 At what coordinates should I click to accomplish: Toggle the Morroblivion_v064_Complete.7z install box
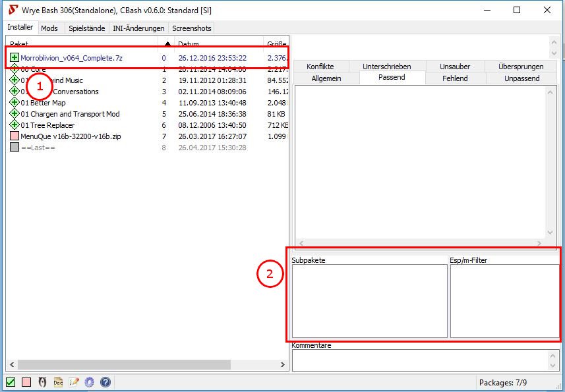click(14, 57)
